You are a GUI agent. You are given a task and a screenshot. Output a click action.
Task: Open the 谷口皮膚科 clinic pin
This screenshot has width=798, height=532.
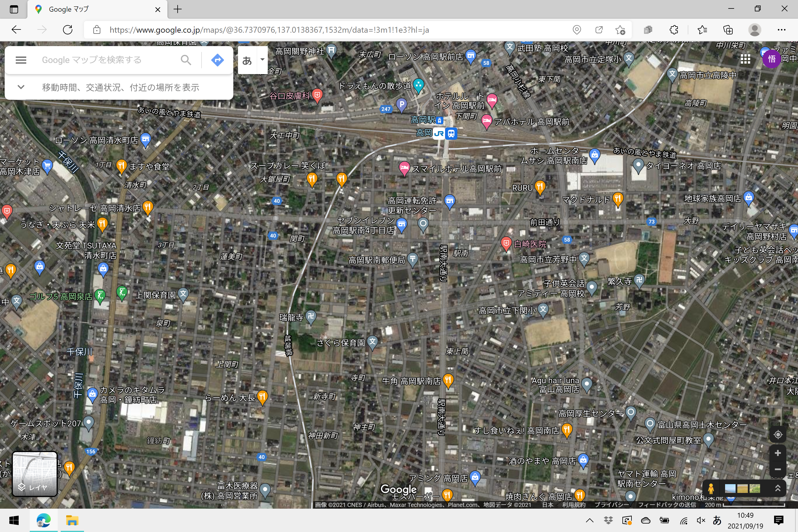click(317, 96)
